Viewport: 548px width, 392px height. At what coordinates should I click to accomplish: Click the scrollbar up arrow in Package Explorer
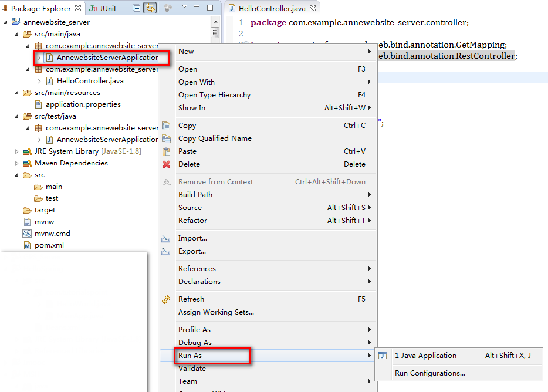click(215, 22)
